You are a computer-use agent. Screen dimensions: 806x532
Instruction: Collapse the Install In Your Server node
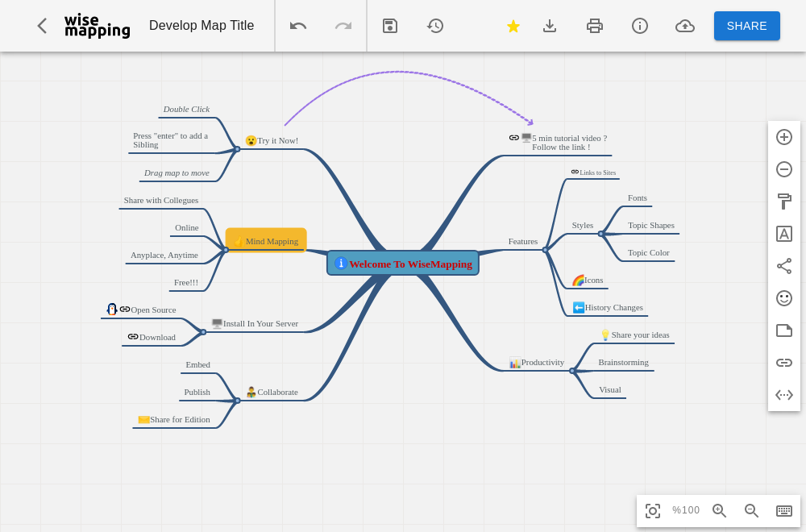tap(204, 332)
